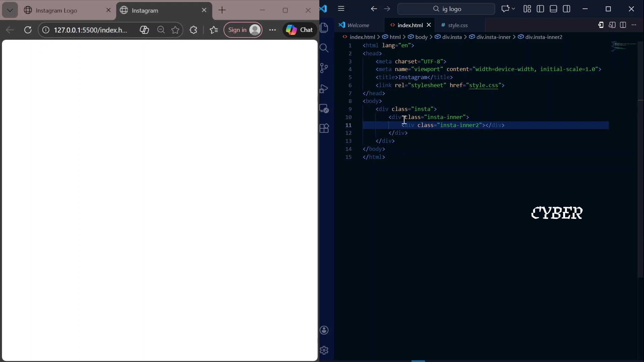Open the Remote Explorer view
The height and width of the screenshot is (362, 644).
(324, 109)
